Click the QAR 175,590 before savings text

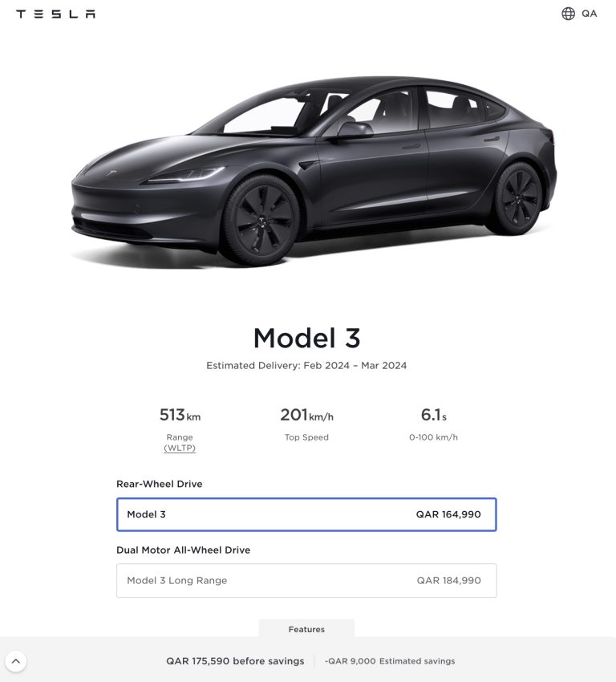pyautogui.click(x=235, y=661)
